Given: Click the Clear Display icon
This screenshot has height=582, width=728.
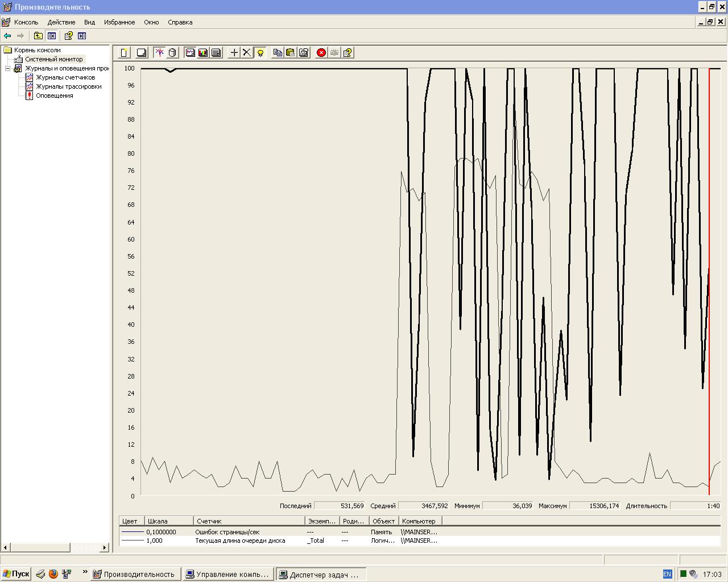Looking at the screenshot, I should pyautogui.click(x=142, y=53).
